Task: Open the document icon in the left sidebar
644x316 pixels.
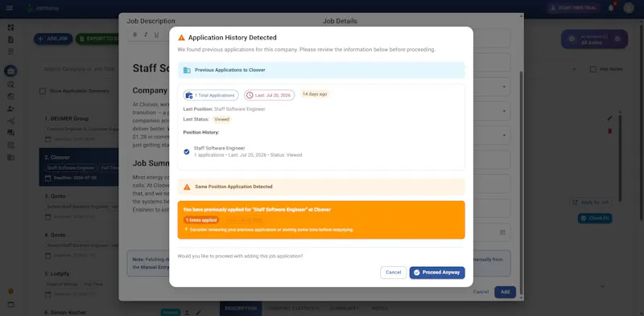Action: [11, 39]
